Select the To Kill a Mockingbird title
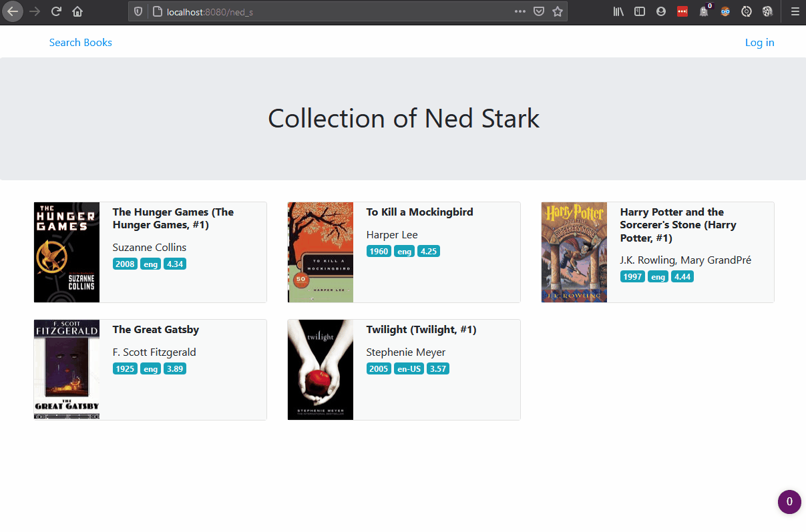The height and width of the screenshot is (532, 806). pyautogui.click(x=420, y=212)
